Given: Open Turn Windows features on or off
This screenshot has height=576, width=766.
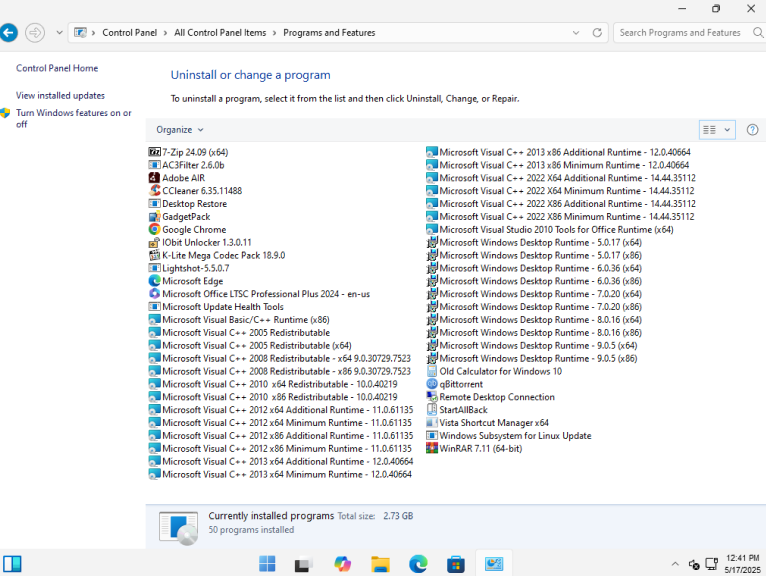Looking at the screenshot, I should point(73,118).
